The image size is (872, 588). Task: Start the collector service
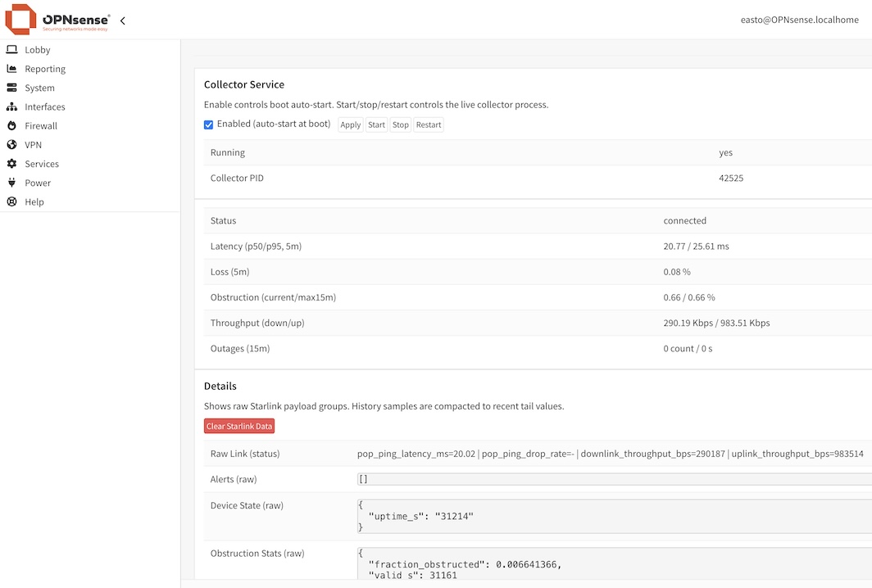coord(376,124)
